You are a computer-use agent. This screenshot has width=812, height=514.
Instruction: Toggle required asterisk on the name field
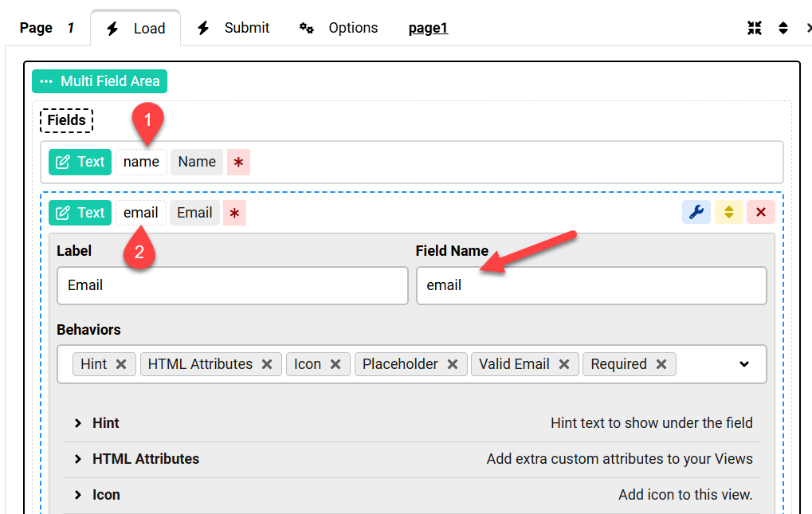[238, 162]
